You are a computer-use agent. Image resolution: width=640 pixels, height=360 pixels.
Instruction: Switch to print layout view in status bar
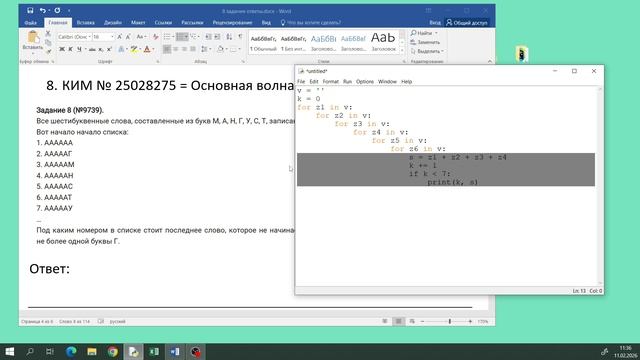(398, 322)
